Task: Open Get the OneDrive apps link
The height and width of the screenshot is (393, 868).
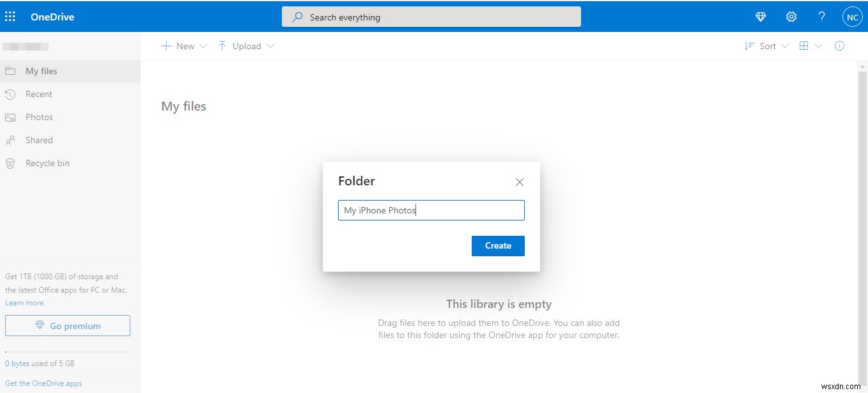Action: coord(43,383)
